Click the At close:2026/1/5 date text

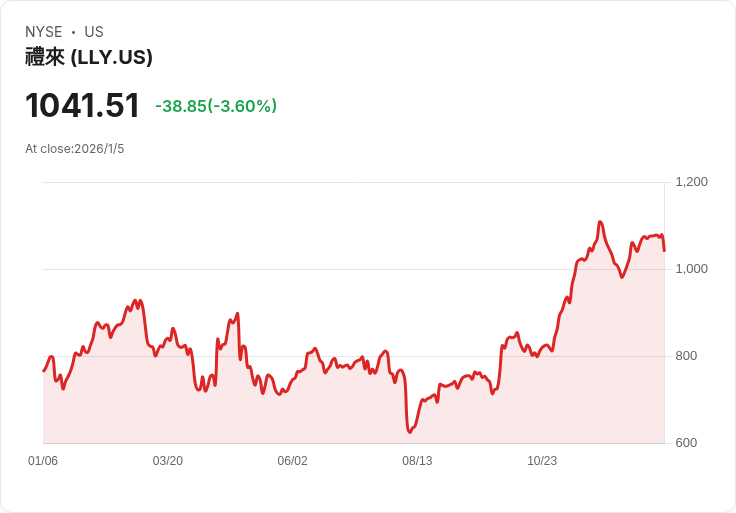tap(75, 149)
